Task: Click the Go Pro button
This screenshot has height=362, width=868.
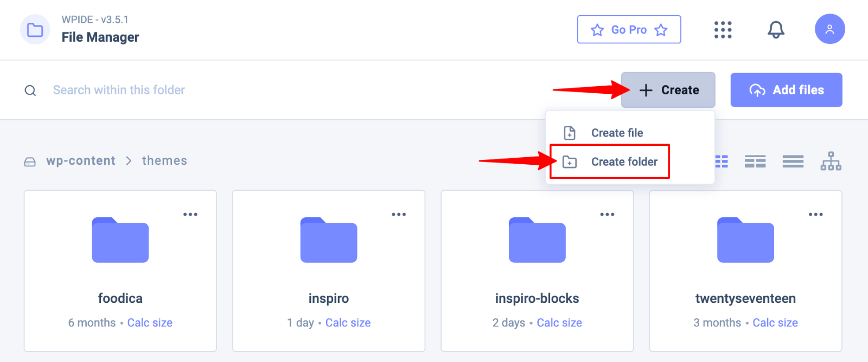Action: (629, 30)
